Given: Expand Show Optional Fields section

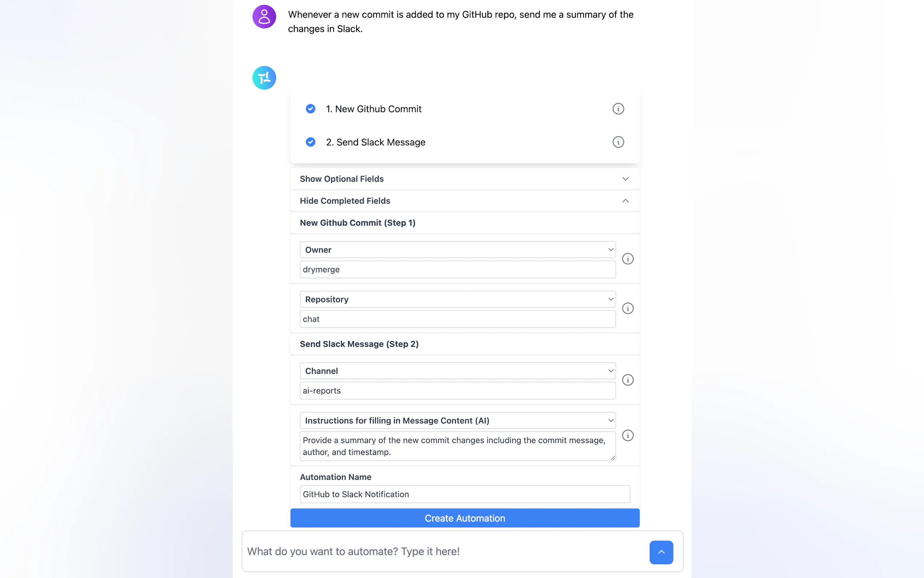Looking at the screenshot, I should coord(465,179).
